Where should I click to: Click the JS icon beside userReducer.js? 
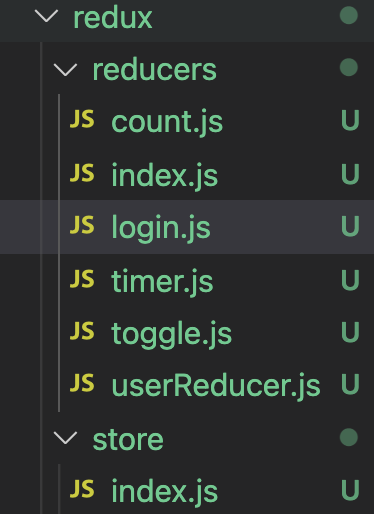tap(82, 383)
